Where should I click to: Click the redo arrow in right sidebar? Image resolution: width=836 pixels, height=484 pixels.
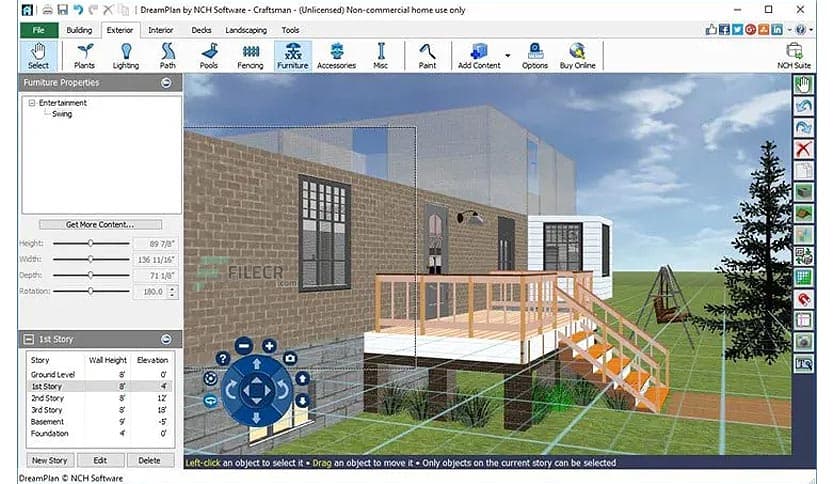click(x=803, y=127)
